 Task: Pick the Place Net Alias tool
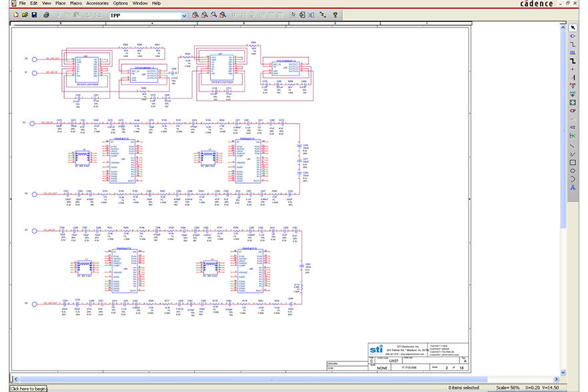pos(573,52)
